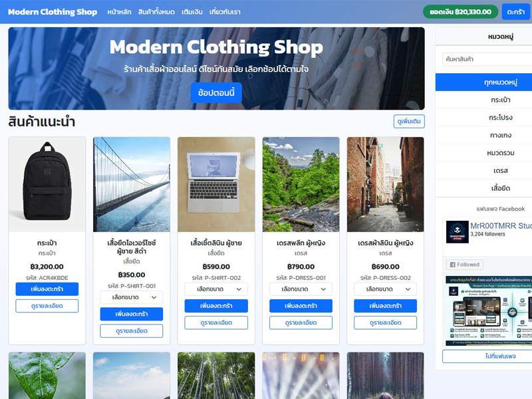Viewport: 532px width, 399px height.
Task: Open the suspension bridge product image
Action: coord(132,185)
